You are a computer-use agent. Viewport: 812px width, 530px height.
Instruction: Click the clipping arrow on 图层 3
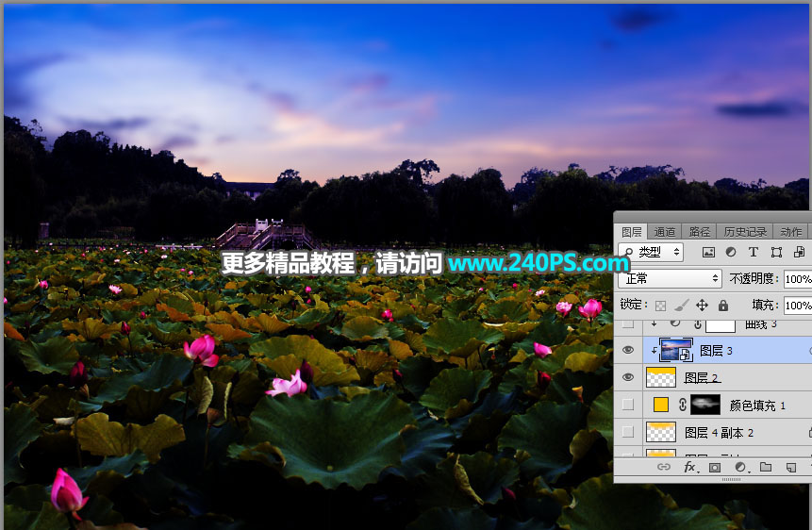coord(655,351)
